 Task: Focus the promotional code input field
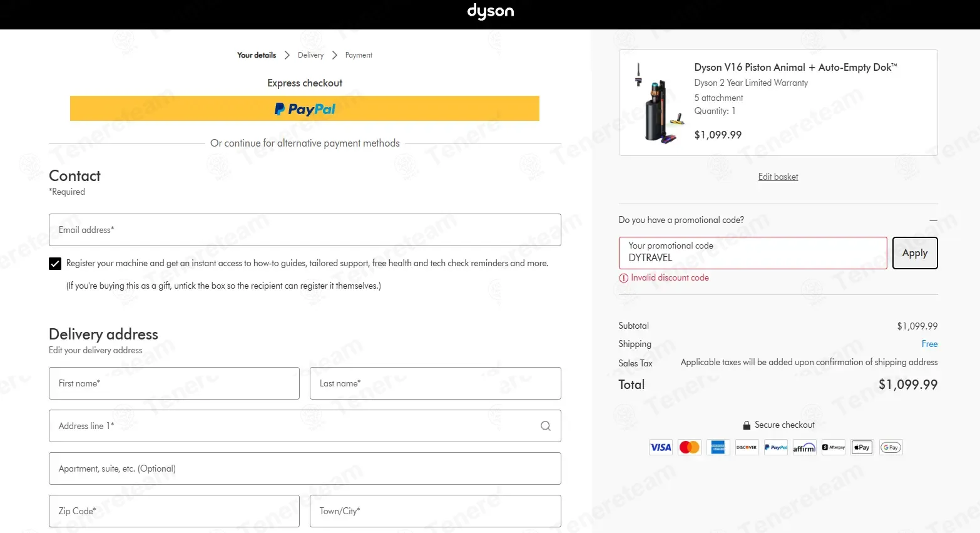point(753,253)
